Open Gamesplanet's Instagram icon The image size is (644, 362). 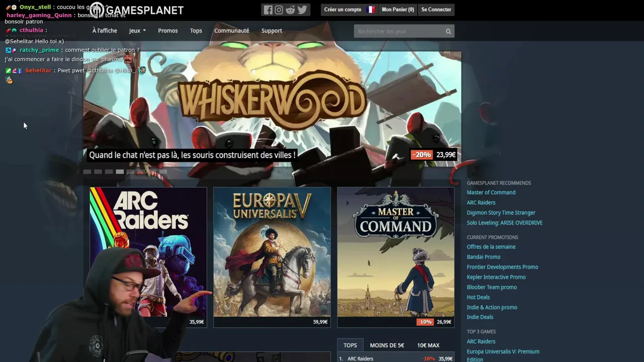(x=279, y=10)
